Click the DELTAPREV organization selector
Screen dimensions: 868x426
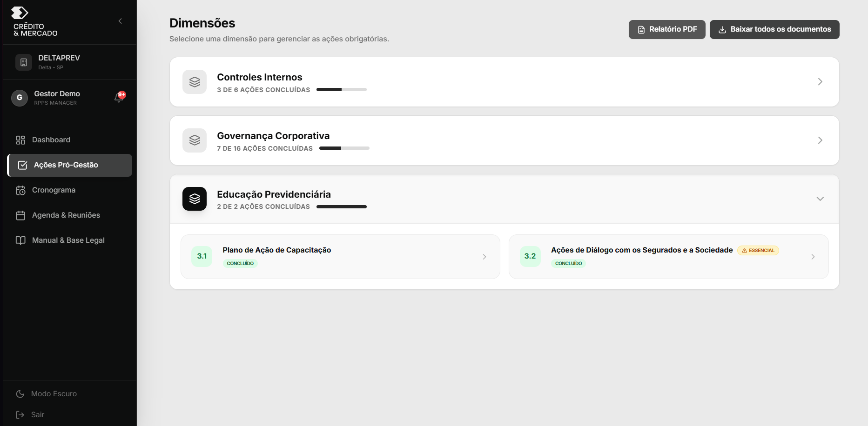tap(70, 62)
